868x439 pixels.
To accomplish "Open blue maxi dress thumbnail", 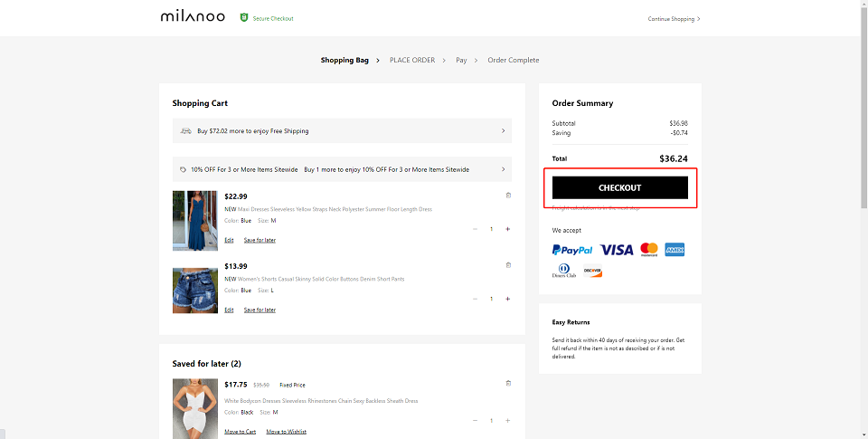I will 195,221.
